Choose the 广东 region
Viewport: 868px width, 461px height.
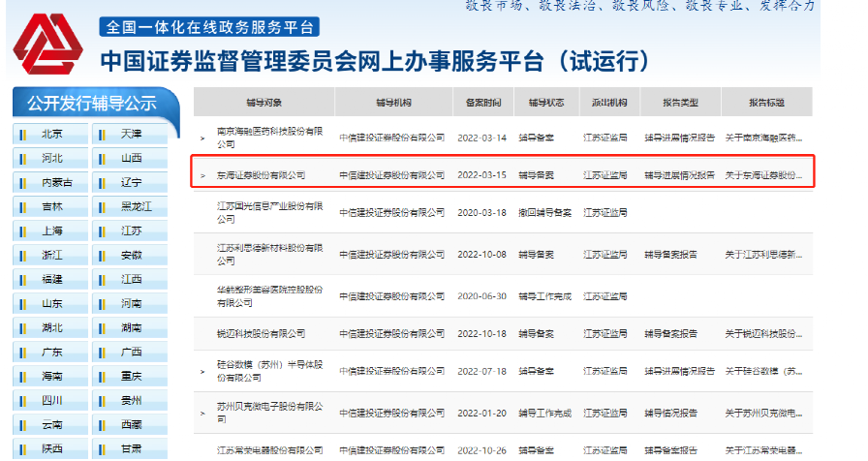pos(50,352)
